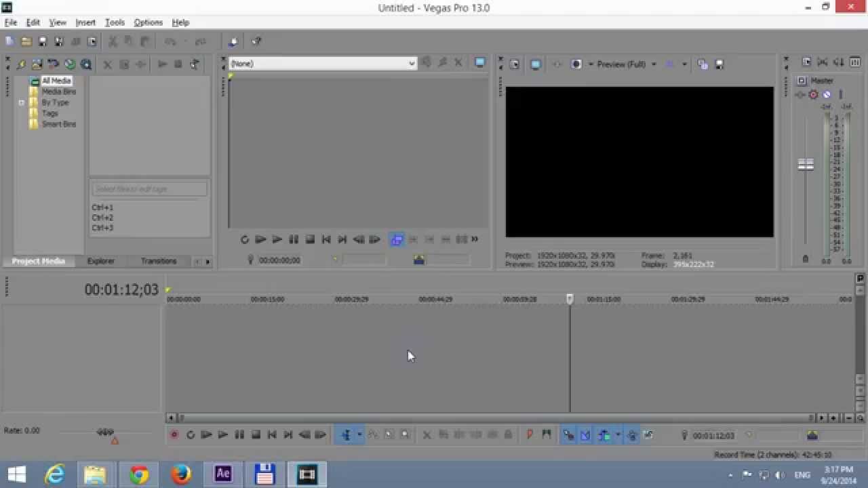Open Master bus FX icon
The height and width of the screenshot is (488, 868).
(x=801, y=95)
